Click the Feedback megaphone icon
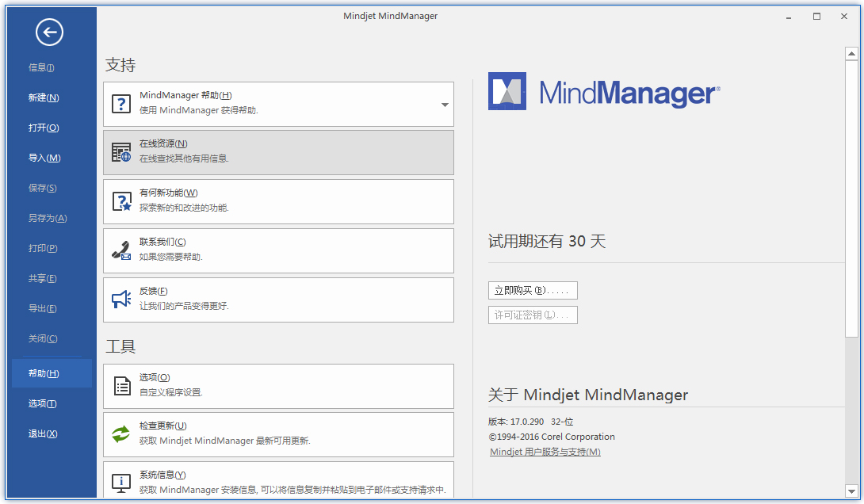The image size is (864, 504). pos(121,299)
